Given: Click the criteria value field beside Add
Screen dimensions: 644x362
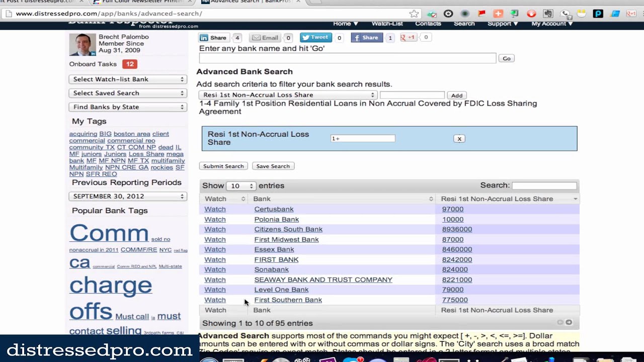Looking at the screenshot, I should point(412,95).
